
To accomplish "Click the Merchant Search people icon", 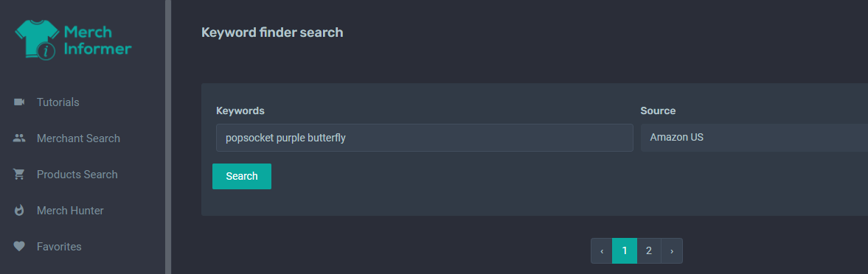I will coord(19,138).
